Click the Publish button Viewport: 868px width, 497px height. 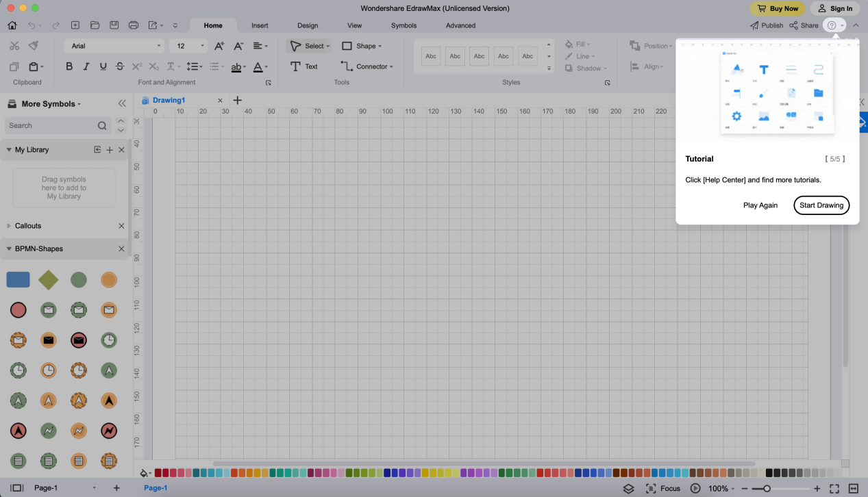click(767, 25)
